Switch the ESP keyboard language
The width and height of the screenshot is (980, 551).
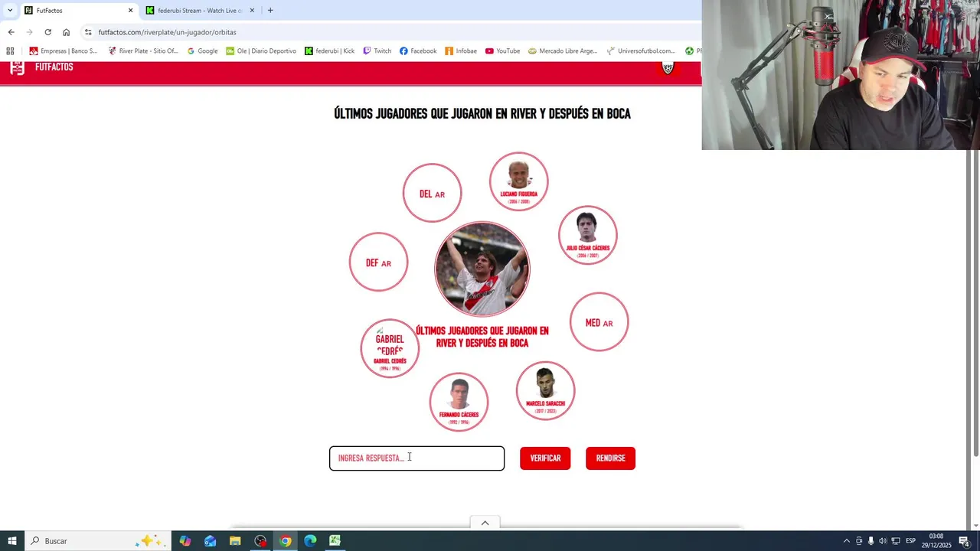911,541
